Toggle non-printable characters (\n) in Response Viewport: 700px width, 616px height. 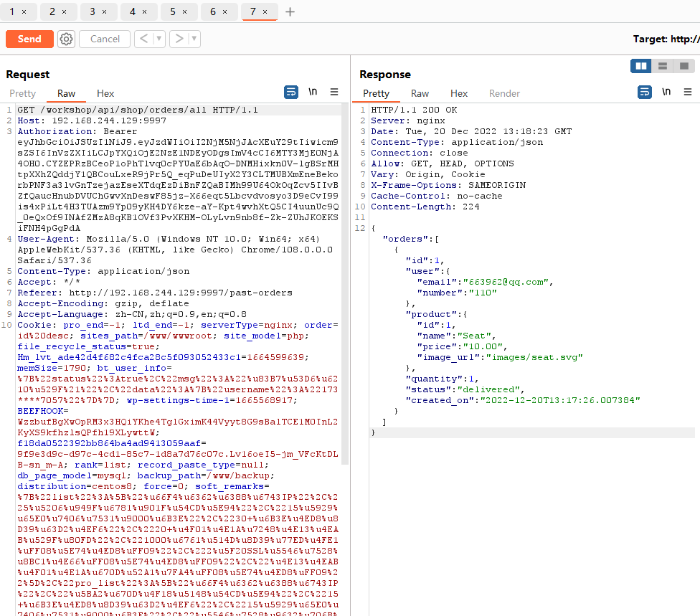tap(666, 92)
